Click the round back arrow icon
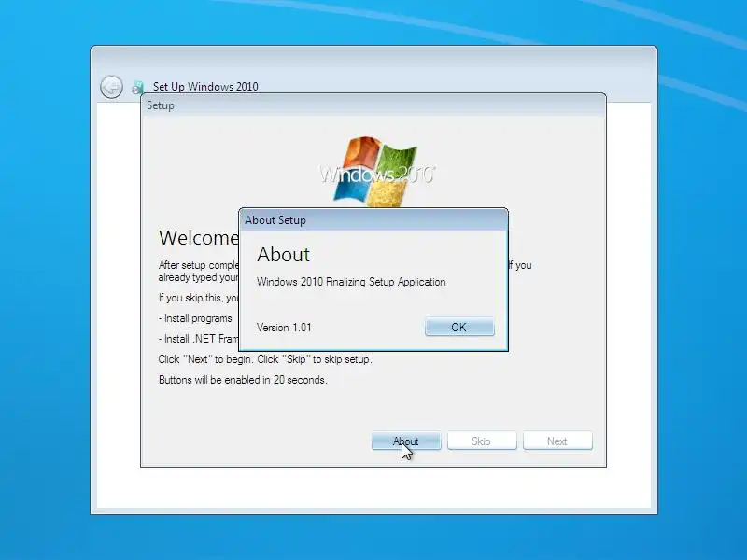 (x=111, y=87)
